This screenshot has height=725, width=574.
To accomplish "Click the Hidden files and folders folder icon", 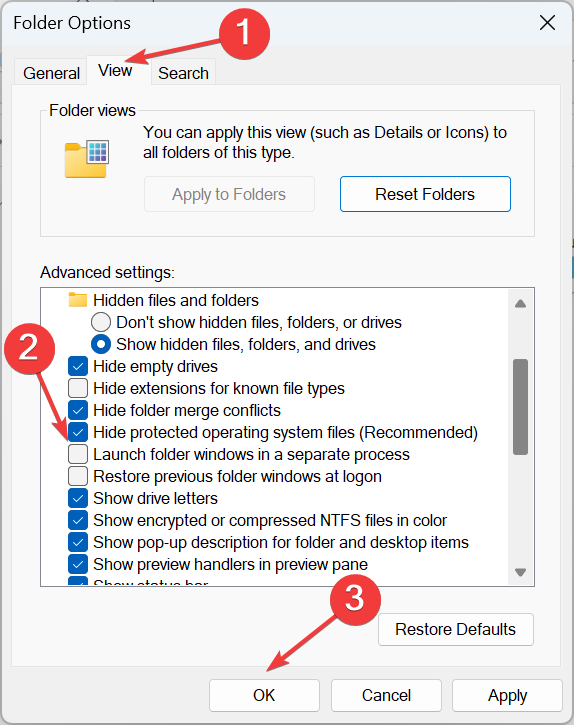I will click(78, 300).
